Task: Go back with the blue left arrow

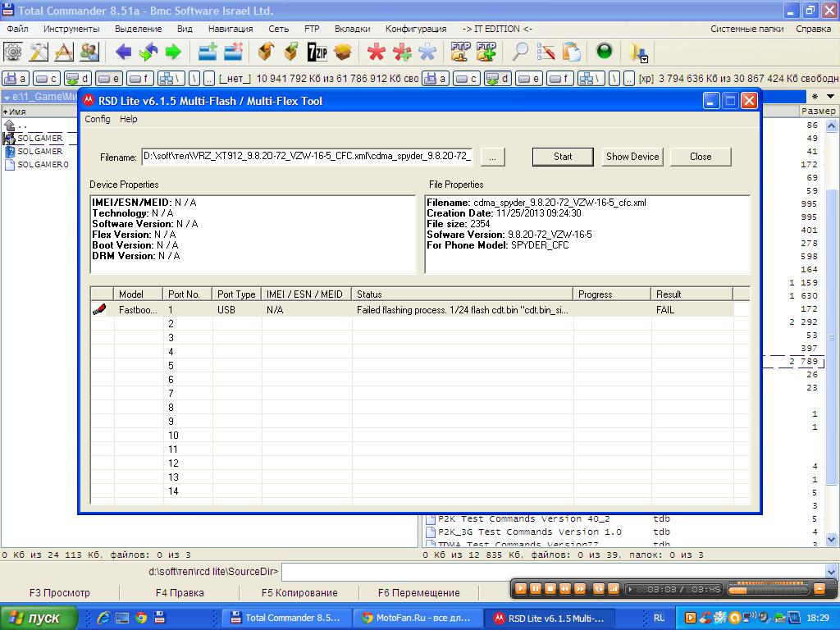Action: [x=123, y=52]
